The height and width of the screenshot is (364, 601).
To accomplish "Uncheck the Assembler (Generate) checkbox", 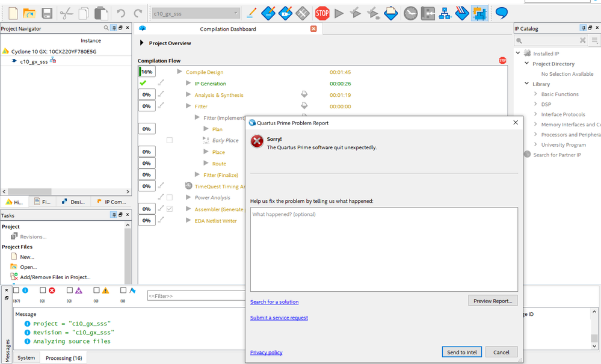I will coord(170,209).
